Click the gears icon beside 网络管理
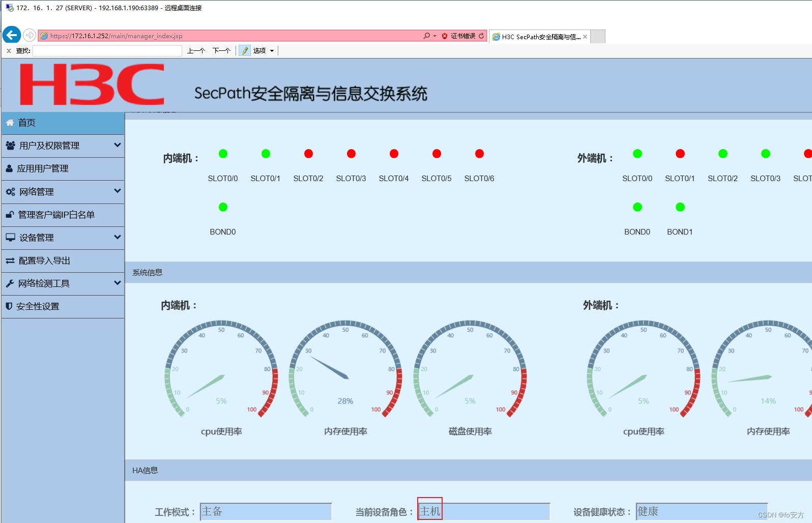Screen dimensions: 812x523 pyautogui.click(x=10, y=192)
